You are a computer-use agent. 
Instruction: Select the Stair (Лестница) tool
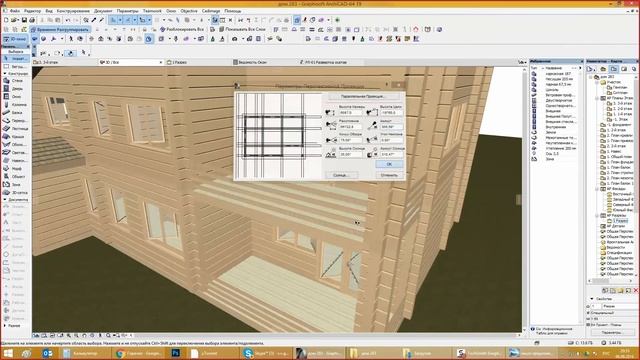click(15, 129)
